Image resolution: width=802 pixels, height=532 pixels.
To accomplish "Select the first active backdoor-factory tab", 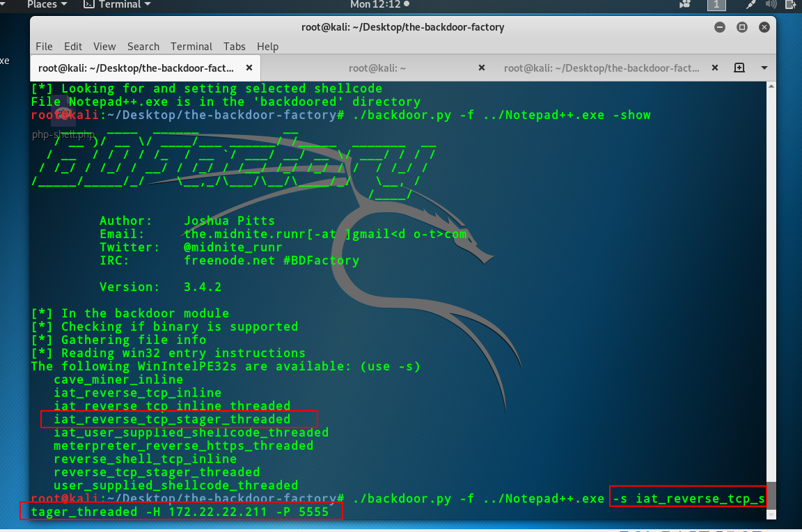I will pos(136,68).
